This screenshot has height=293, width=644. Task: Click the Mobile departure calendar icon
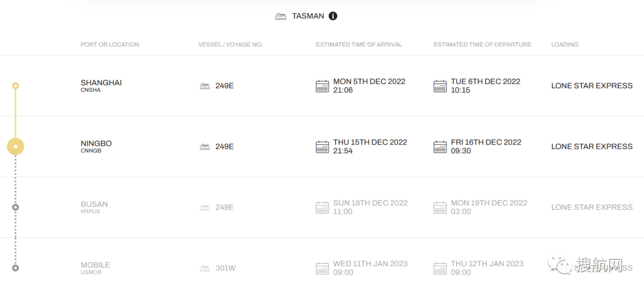tap(440, 269)
